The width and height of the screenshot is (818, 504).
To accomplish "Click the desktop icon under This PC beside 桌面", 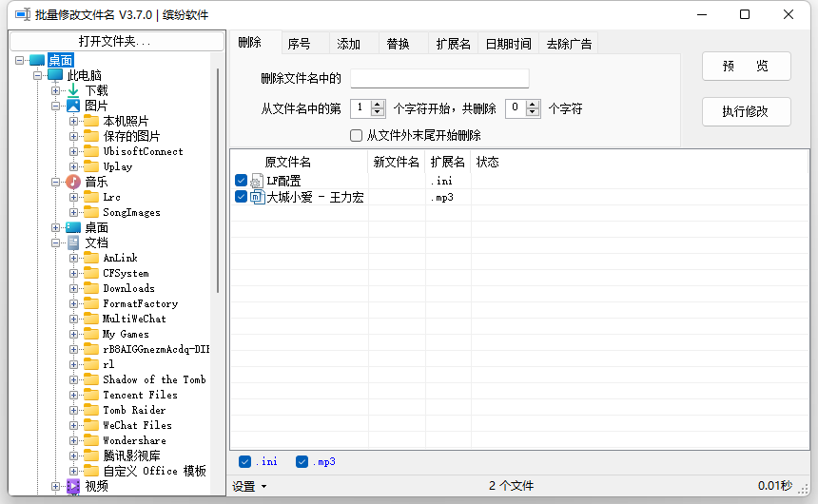I will (x=73, y=227).
